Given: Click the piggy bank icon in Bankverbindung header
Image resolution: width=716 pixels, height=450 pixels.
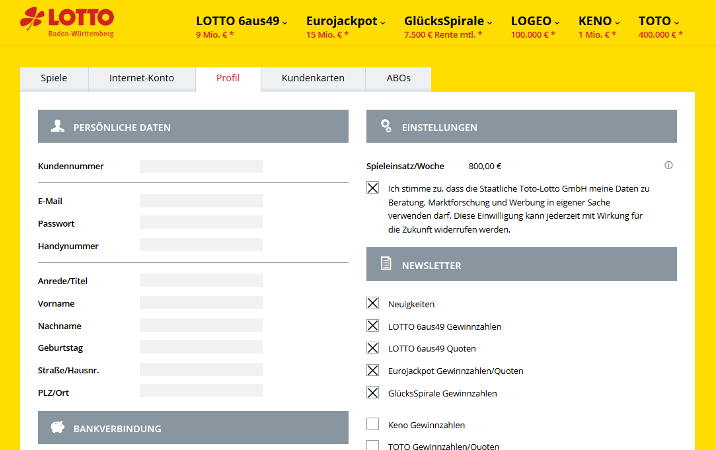Looking at the screenshot, I should click(x=58, y=427).
